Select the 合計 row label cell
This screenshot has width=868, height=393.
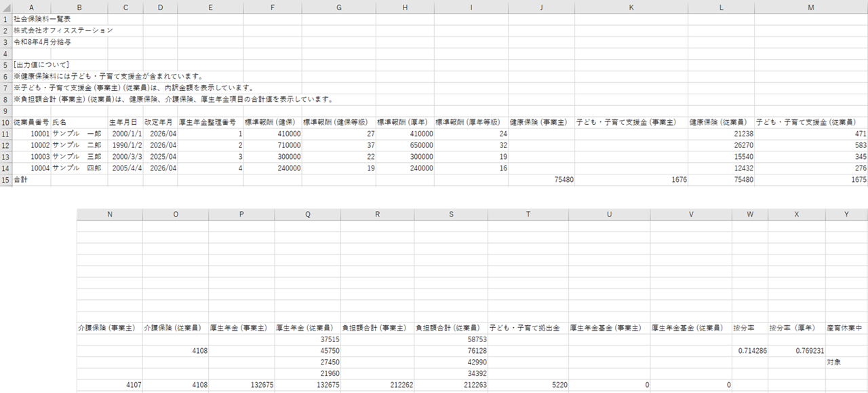click(31, 180)
